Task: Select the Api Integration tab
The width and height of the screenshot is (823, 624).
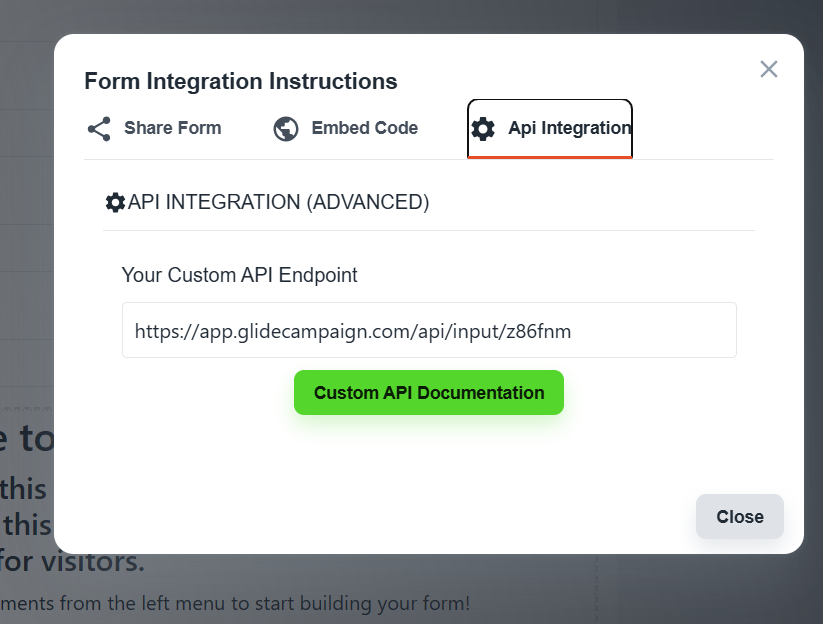Action: 550,129
